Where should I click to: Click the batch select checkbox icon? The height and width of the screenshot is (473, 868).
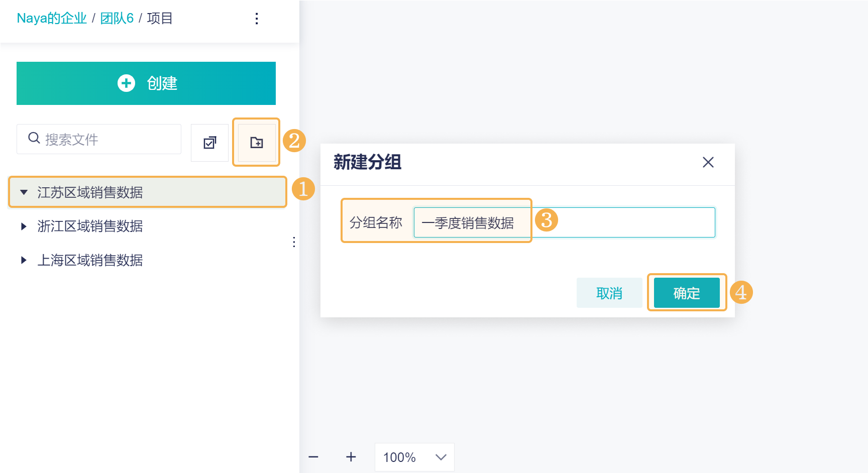pos(209,143)
